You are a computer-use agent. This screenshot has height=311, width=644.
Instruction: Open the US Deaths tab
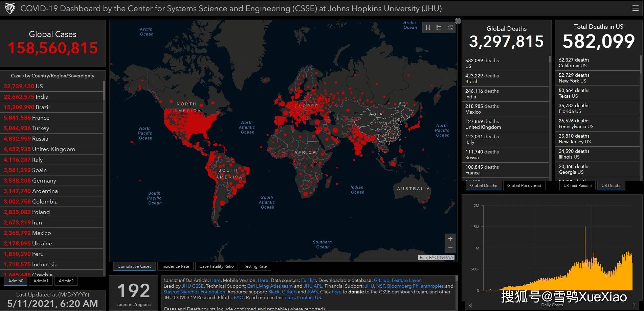(611, 186)
